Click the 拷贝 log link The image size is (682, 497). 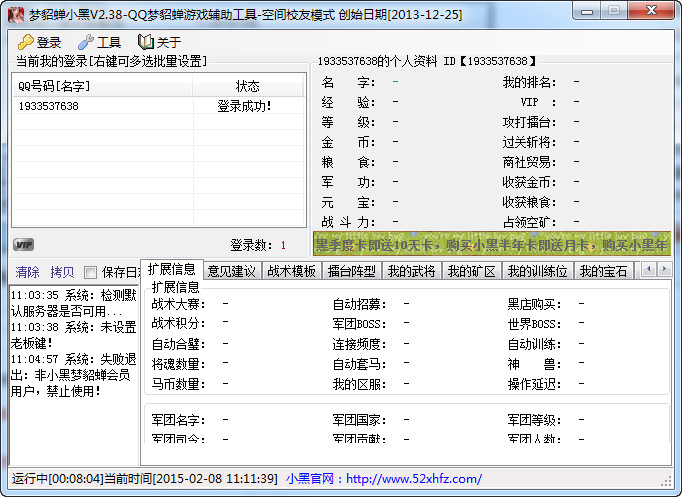coord(62,272)
